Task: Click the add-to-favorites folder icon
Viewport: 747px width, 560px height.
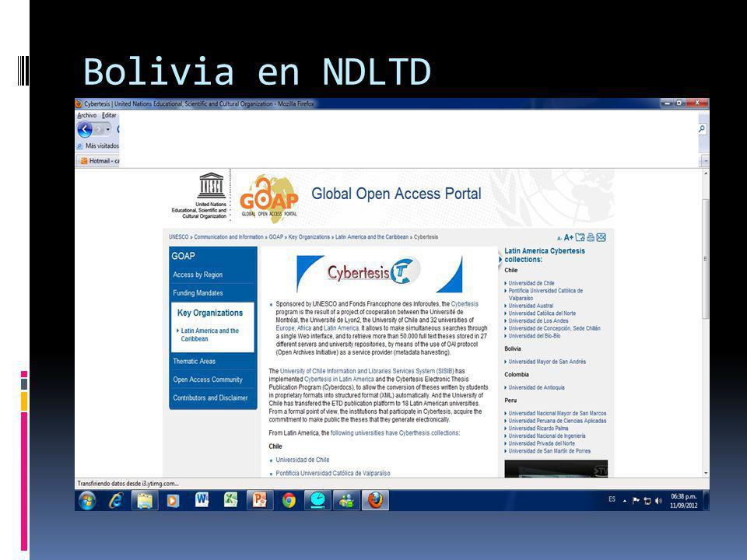Action: pos(580,237)
